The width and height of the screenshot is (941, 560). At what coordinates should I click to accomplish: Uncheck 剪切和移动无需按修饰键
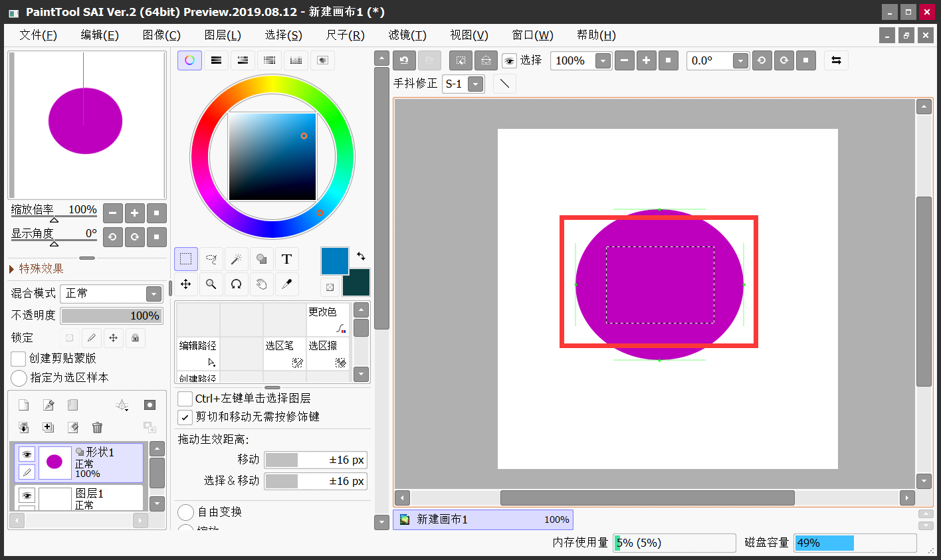(x=185, y=417)
